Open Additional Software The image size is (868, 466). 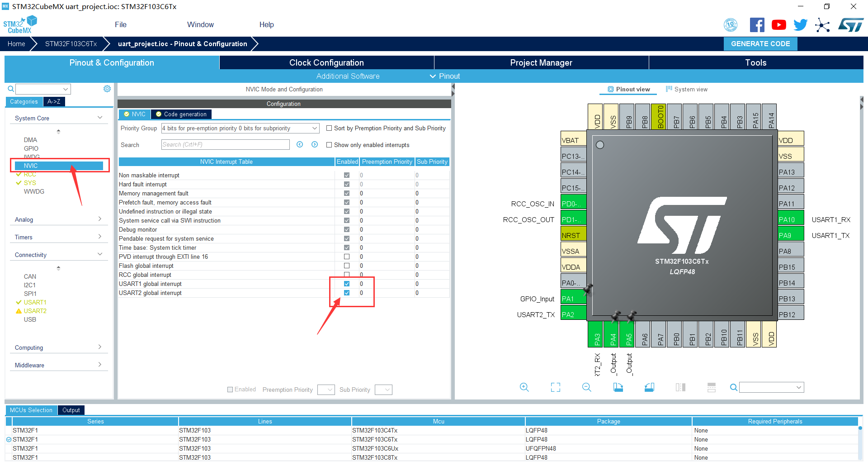pyautogui.click(x=348, y=76)
